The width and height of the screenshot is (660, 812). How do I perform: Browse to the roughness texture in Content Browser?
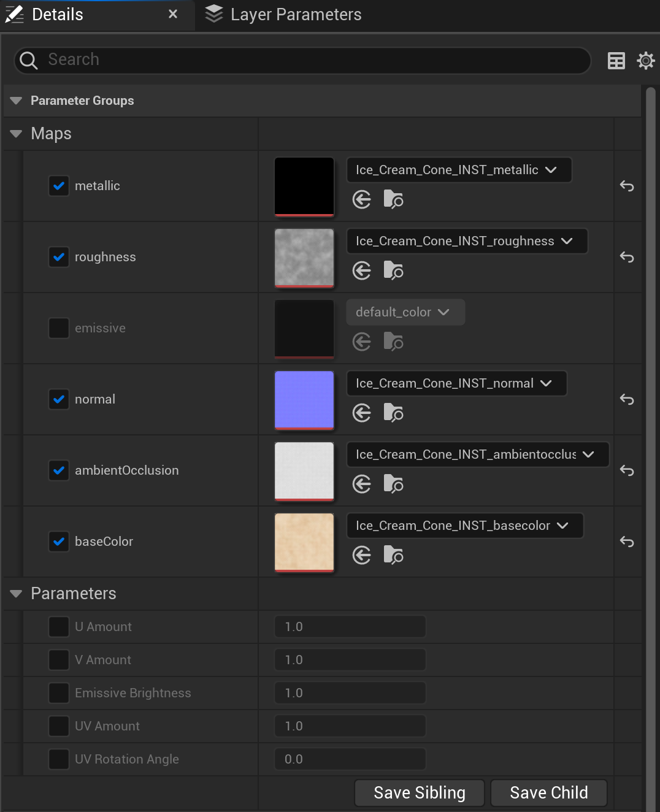[393, 270]
